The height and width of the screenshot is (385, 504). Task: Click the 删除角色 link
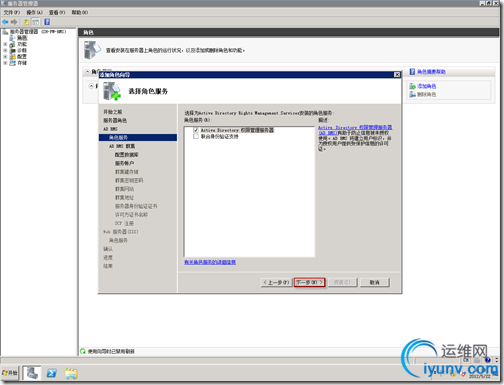click(427, 94)
